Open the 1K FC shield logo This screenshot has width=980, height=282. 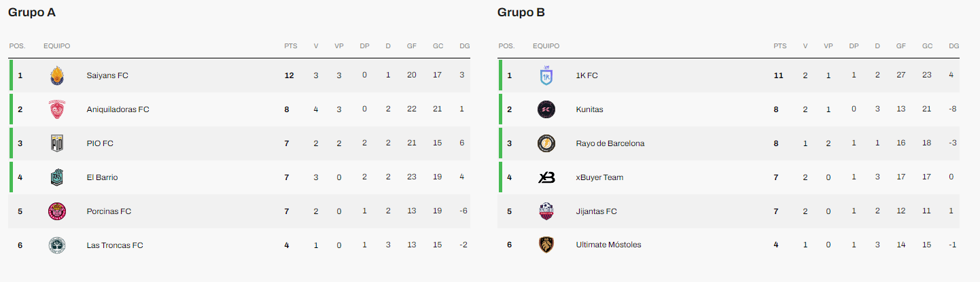546,75
